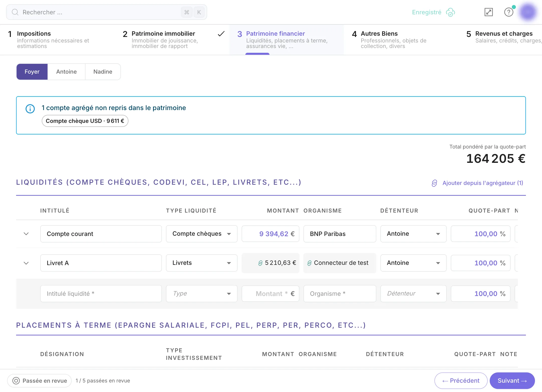542x392 pixels.
Task: Open the Compte chèques type dropdown
Action: pyautogui.click(x=202, y=234)
